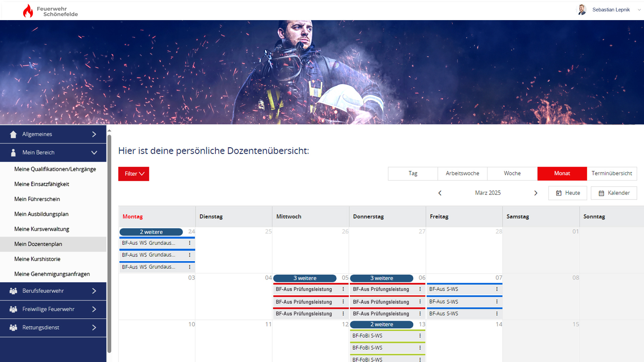Open three-dot menu of first Friday BF-Aus S-WS

click(x=497, y=289)
